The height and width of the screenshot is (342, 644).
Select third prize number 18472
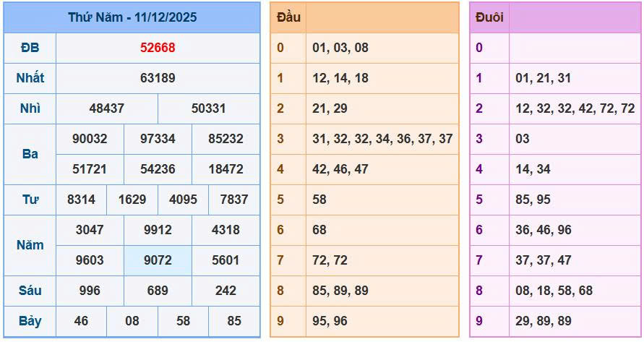click(x=226, y=169)
